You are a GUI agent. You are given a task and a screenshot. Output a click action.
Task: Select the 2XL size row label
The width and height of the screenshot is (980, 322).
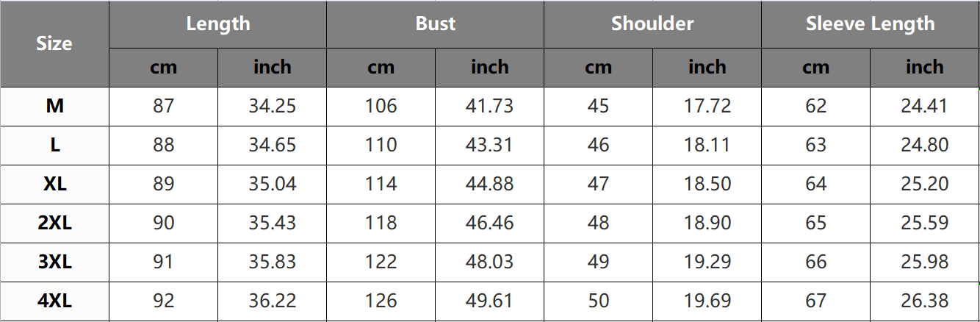(x=54, y=223)
